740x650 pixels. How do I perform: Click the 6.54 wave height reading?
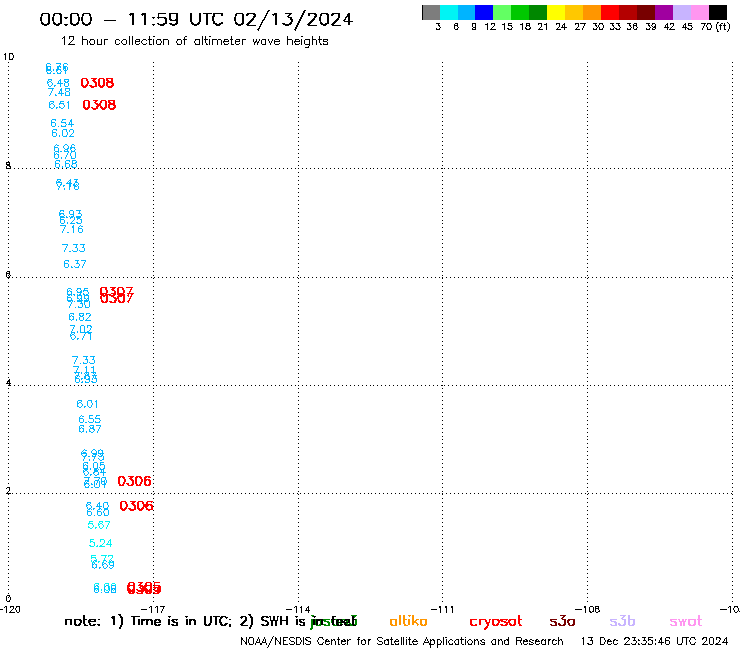pyautogui.click(x=62, y=123)
